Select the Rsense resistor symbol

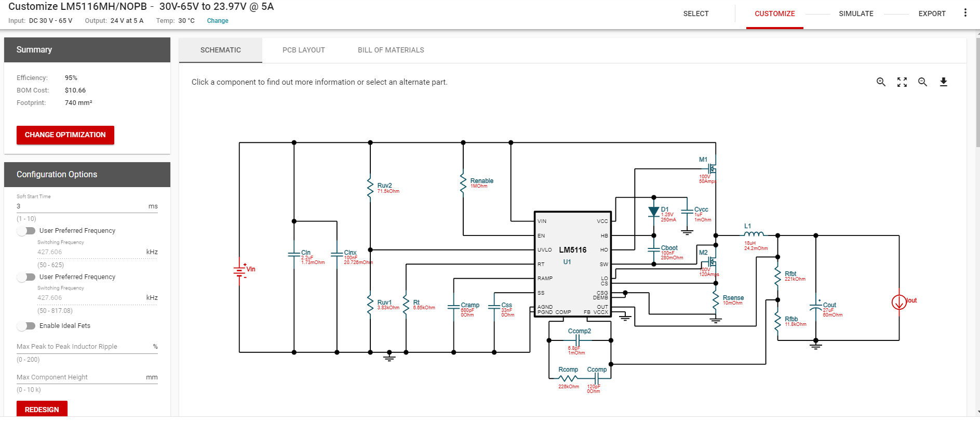point(716,300)
